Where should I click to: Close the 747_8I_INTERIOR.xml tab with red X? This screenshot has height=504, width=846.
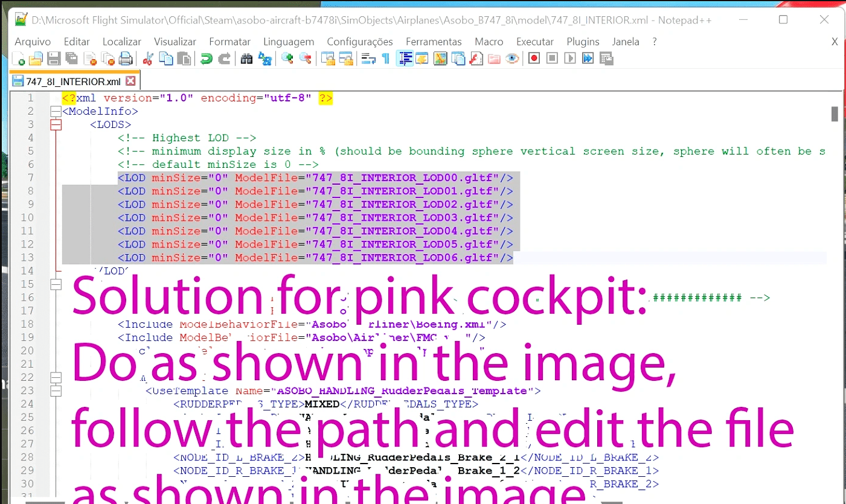click(130, 81)
